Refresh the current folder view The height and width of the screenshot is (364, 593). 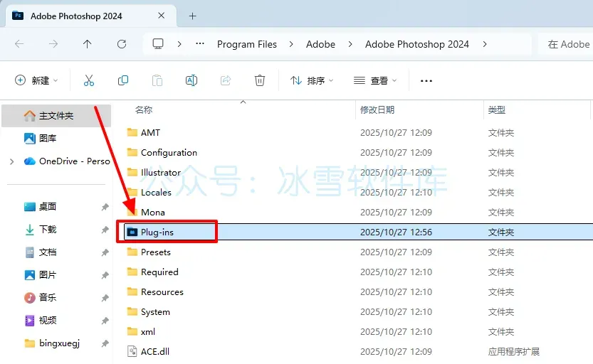pos(122,44)
